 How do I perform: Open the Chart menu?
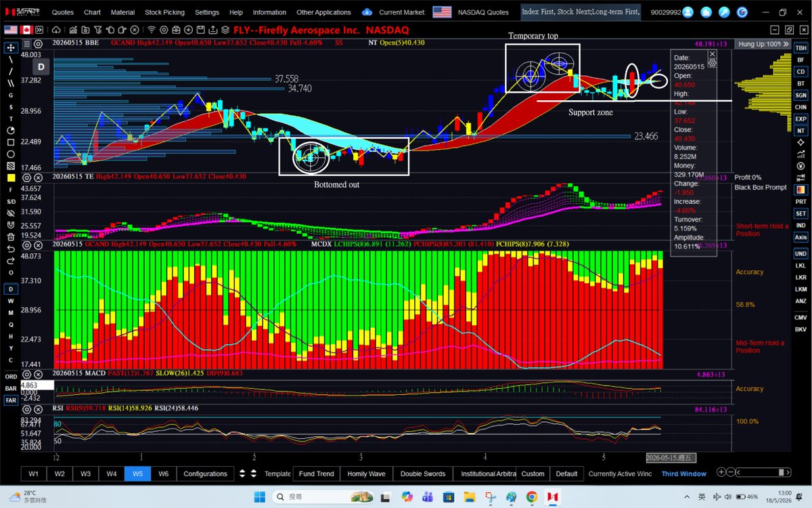pos(93,12)
